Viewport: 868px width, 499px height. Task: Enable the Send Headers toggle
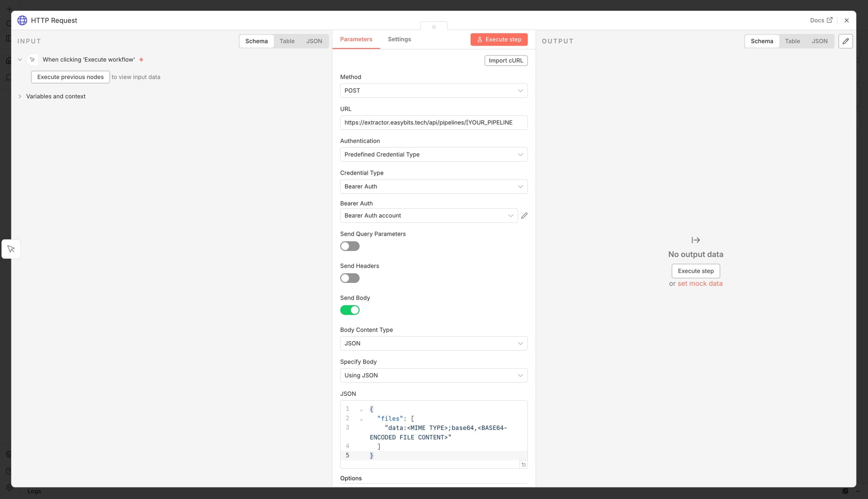[x=349, y=278]
